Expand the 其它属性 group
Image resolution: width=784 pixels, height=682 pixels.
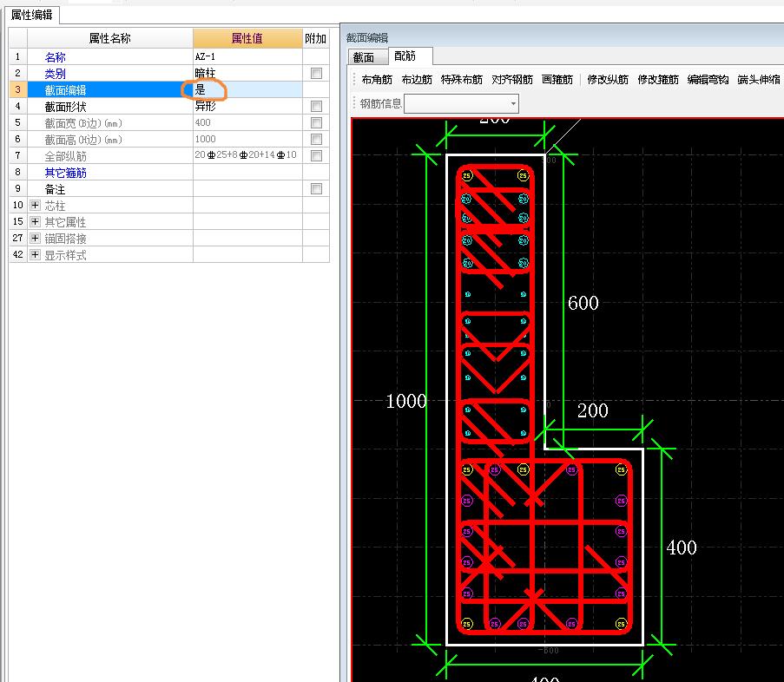[x=35, y=222]
